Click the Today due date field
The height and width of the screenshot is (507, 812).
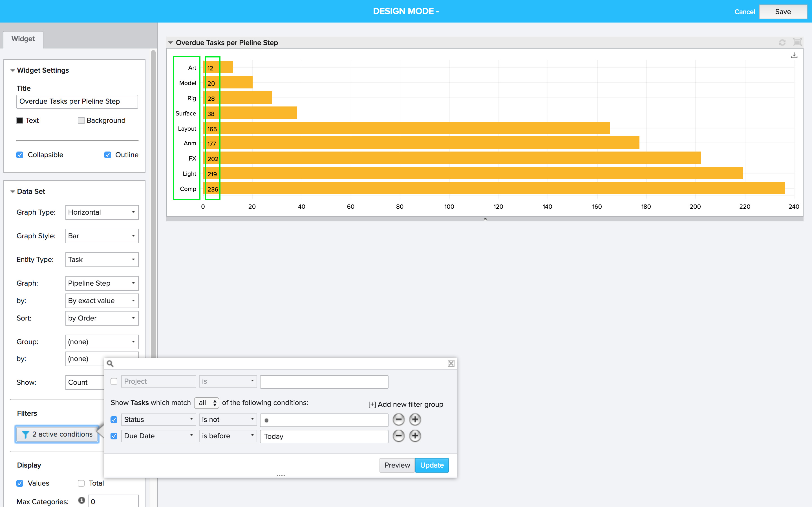point(324,436)
